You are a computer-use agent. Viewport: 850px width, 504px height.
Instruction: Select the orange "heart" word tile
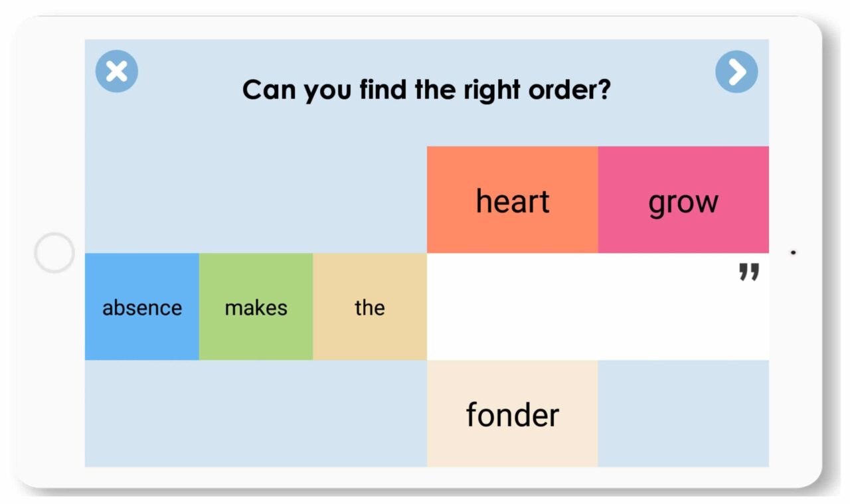point(512,200)
